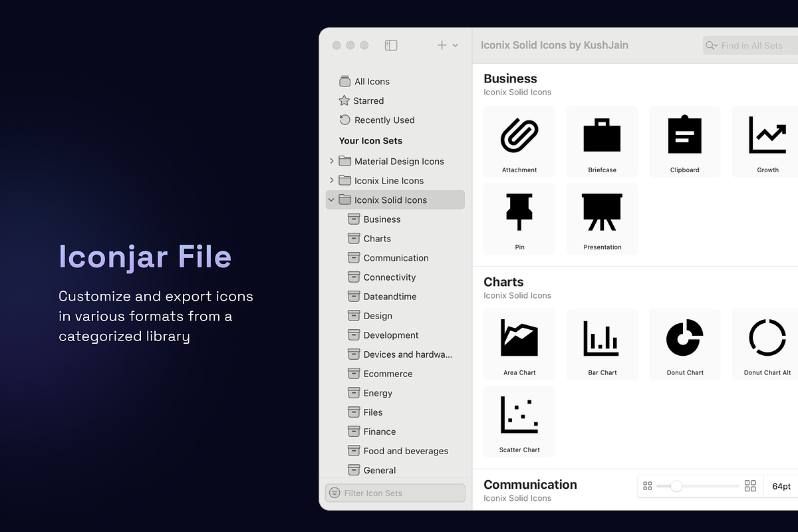Click the plus add button
Image resolution: width=798 pixels, height=532 pixels.
click(442, 45)
